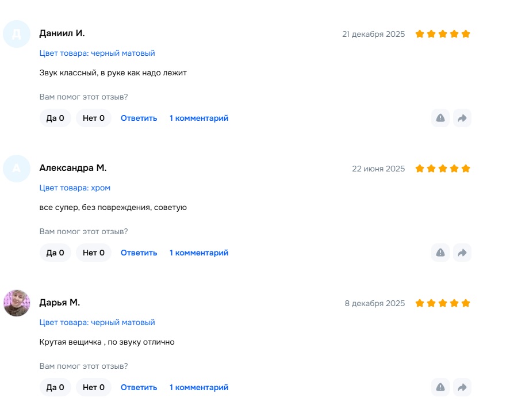
Task: Open Дарья М.'s profile photo
Action: 17,303
